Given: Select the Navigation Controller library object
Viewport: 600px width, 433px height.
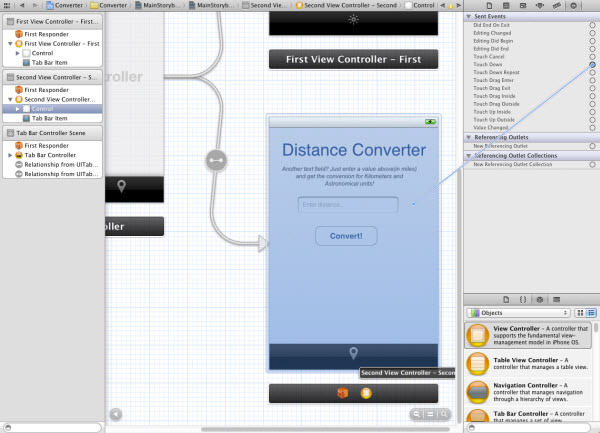Looking at the screenshot, I should (528, 392).
